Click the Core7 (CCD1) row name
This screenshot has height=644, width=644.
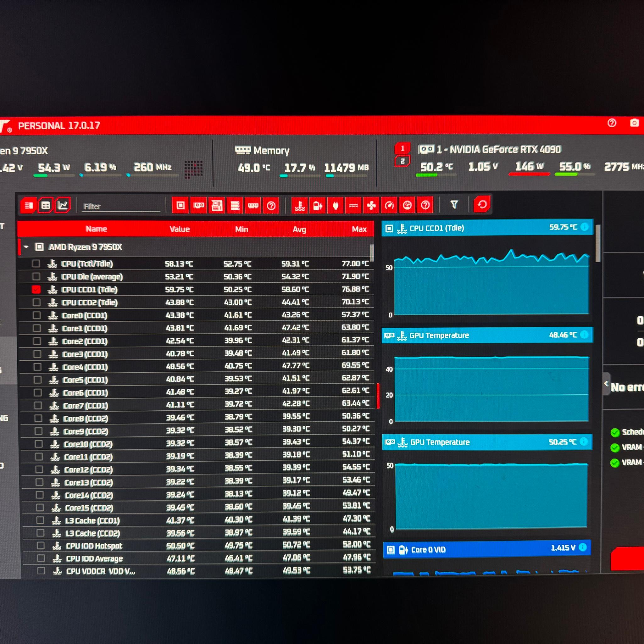coord(85,405)
